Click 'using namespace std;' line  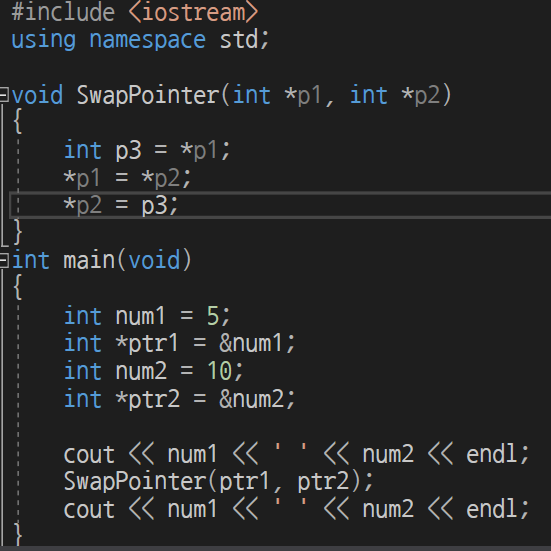pos(141,40)
